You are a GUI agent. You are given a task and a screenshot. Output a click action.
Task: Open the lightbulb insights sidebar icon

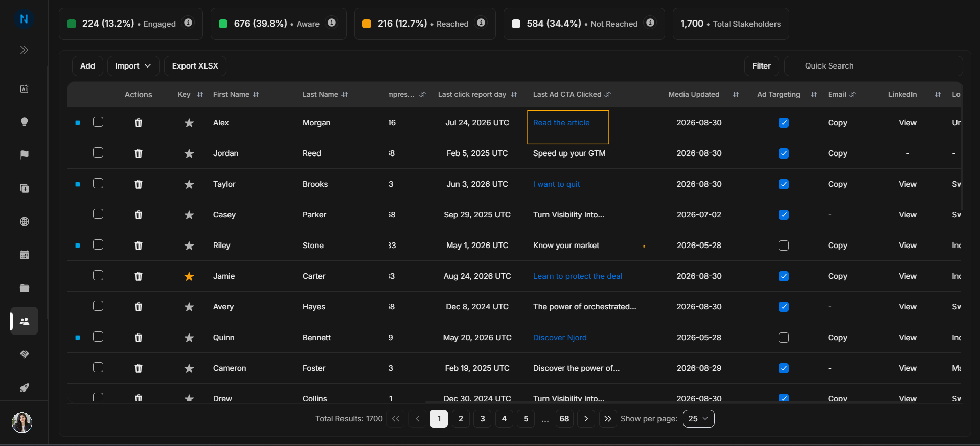click(x=24, y=122)
